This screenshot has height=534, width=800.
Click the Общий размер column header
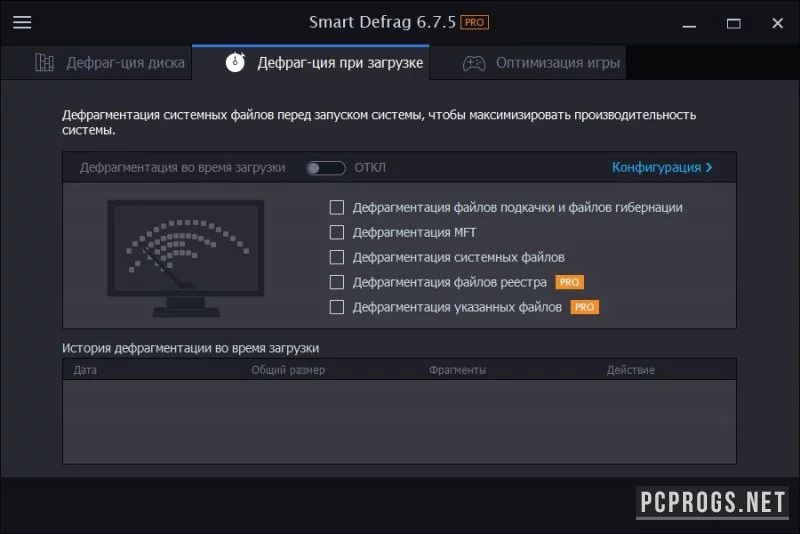(288, 370)
